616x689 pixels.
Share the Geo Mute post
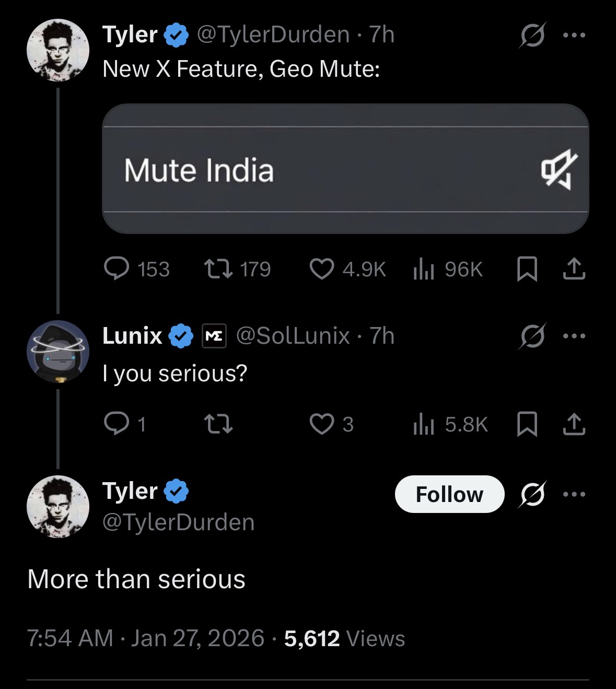pos(574,268)
